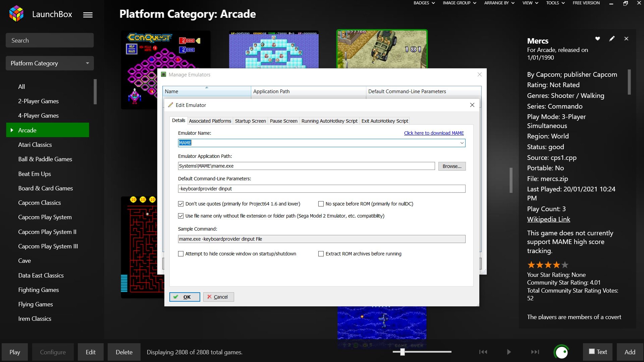Skip to previous track in music controls
Screen dimensions: 644x362
(x=483, y=352)
